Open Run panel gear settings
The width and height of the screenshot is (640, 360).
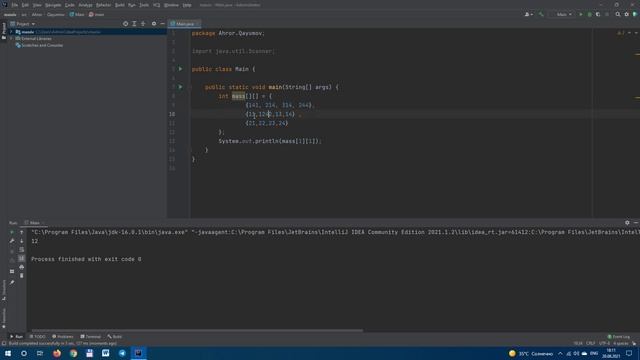(627, 223)
